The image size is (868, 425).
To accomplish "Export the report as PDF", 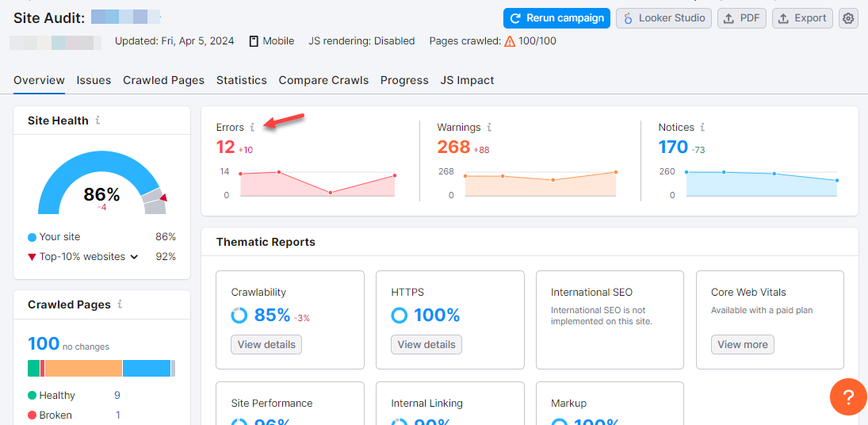I will (742, 18).
